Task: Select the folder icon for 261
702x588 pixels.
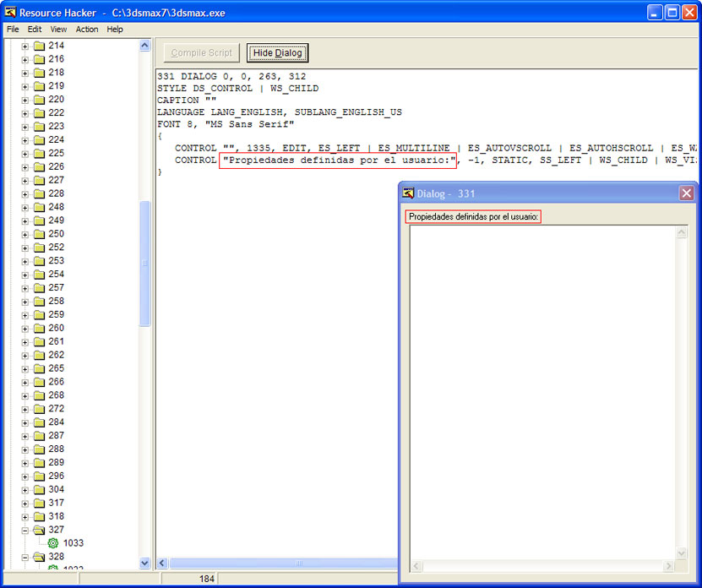Action: coord(40,341)
